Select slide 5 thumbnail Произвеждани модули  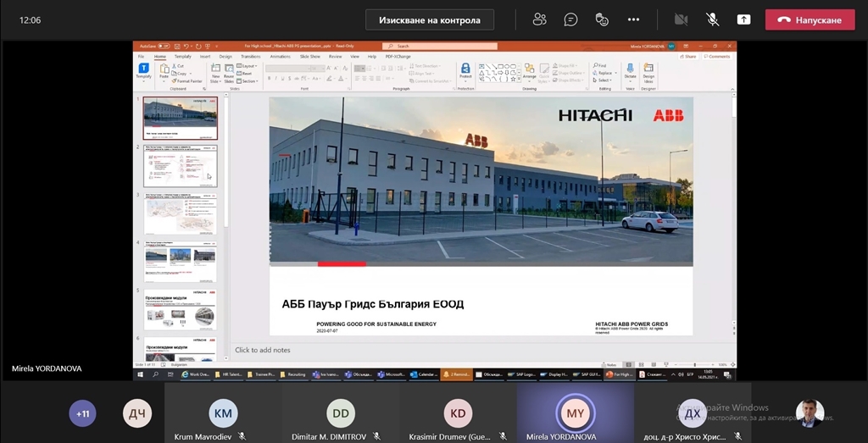180,309
